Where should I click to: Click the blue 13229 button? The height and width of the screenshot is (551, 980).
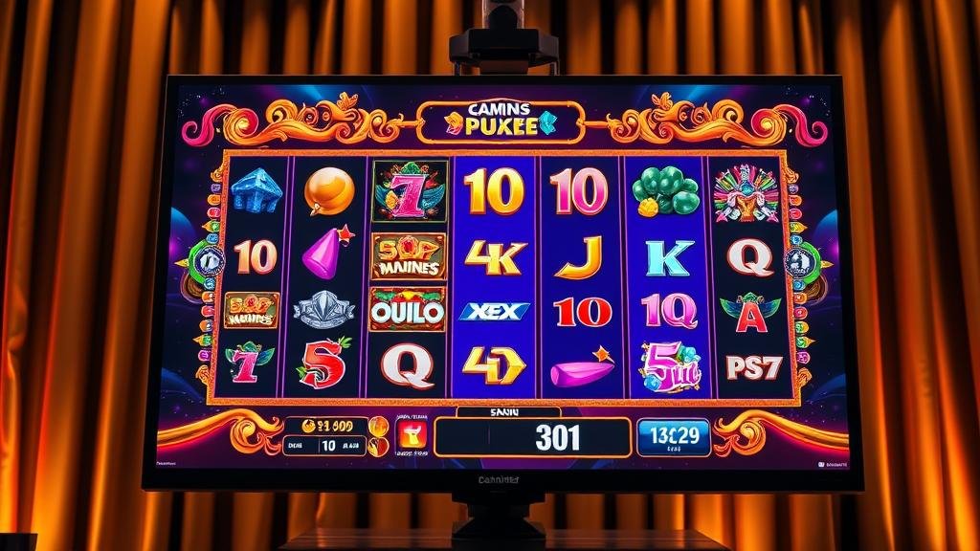673,437
